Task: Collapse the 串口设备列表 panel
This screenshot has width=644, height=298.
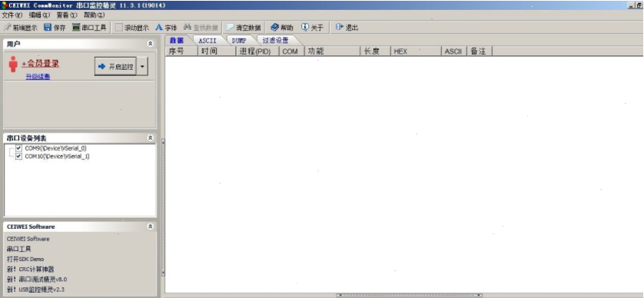Action: coord(151,138)
